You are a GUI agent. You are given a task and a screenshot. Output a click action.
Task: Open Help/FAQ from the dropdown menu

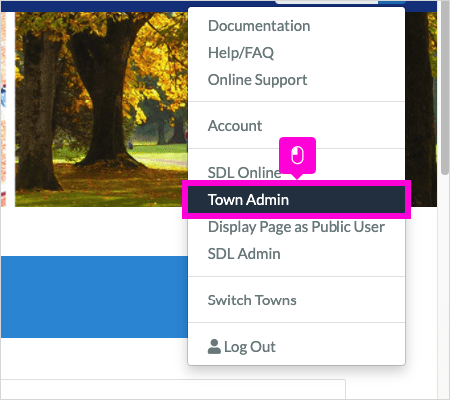point(241,53)
